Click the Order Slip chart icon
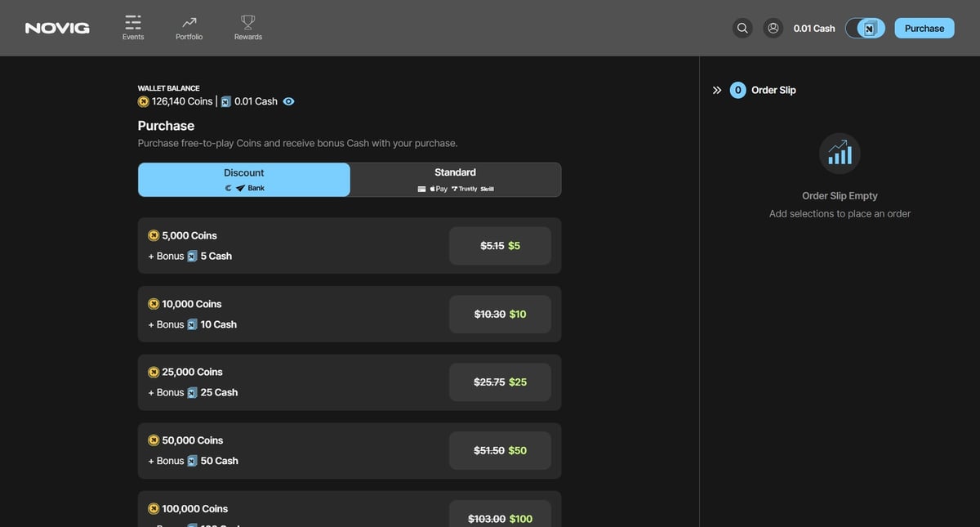980x527 pixels. [840, 154]
